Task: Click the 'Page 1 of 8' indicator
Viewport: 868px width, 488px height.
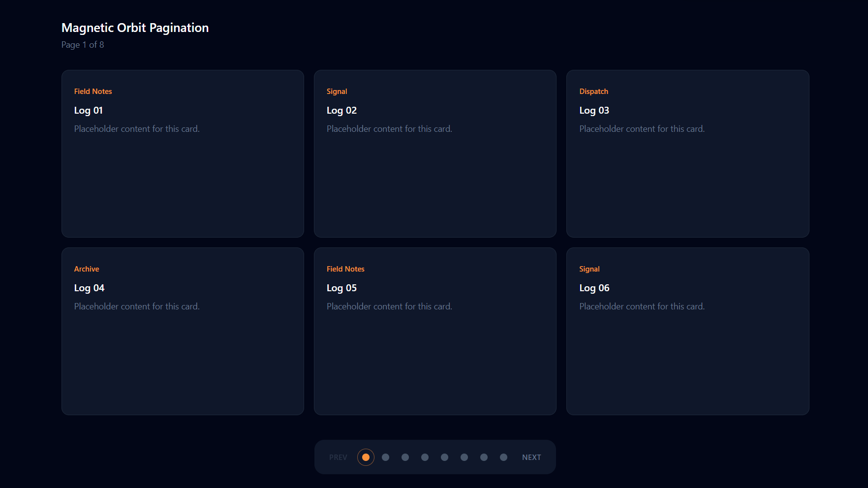Action: (x=83, y=45)
